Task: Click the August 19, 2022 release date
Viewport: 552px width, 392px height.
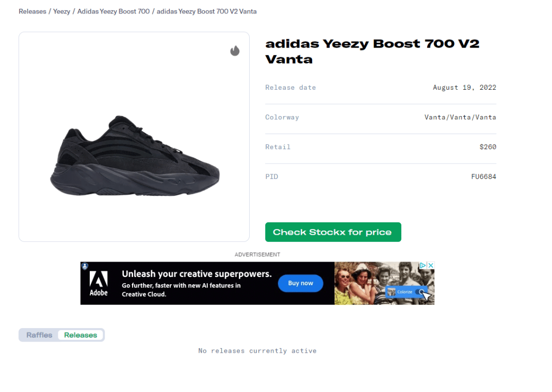Action: coord(464,88)
